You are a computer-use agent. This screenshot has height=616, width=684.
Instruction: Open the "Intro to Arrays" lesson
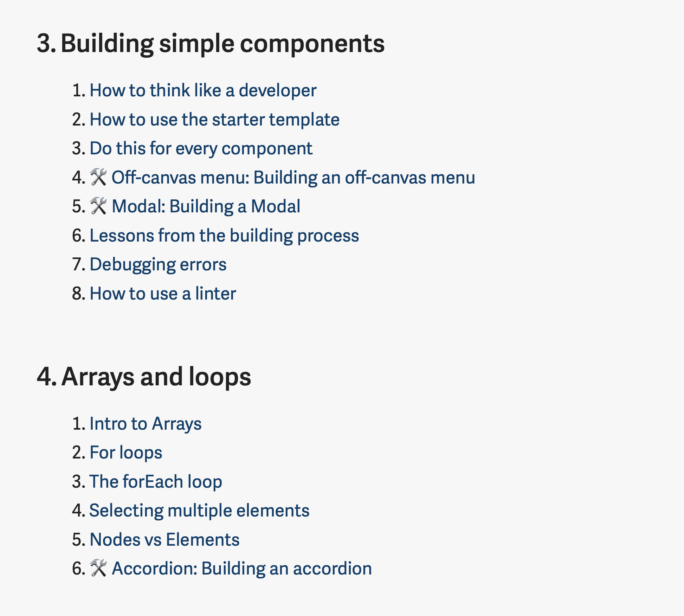click(x=146, y=424)
